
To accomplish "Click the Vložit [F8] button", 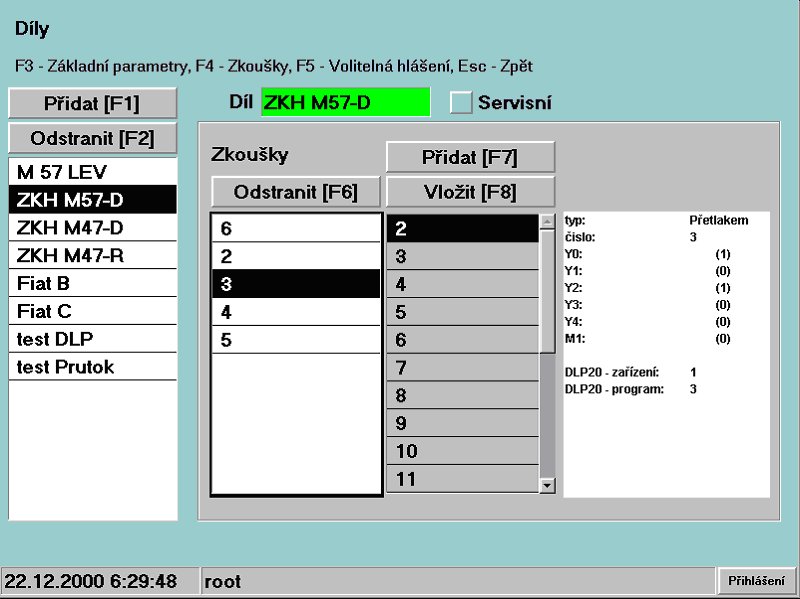I will coord(470,191).
